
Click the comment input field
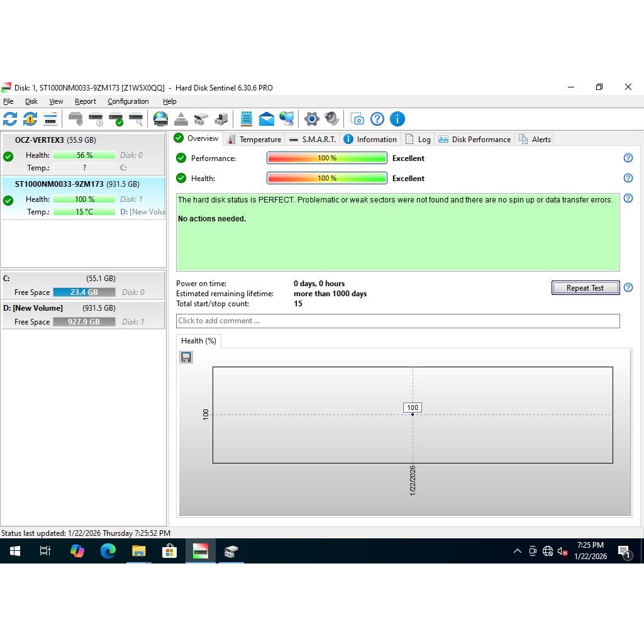pyautogui.click(x=397, y=321)
